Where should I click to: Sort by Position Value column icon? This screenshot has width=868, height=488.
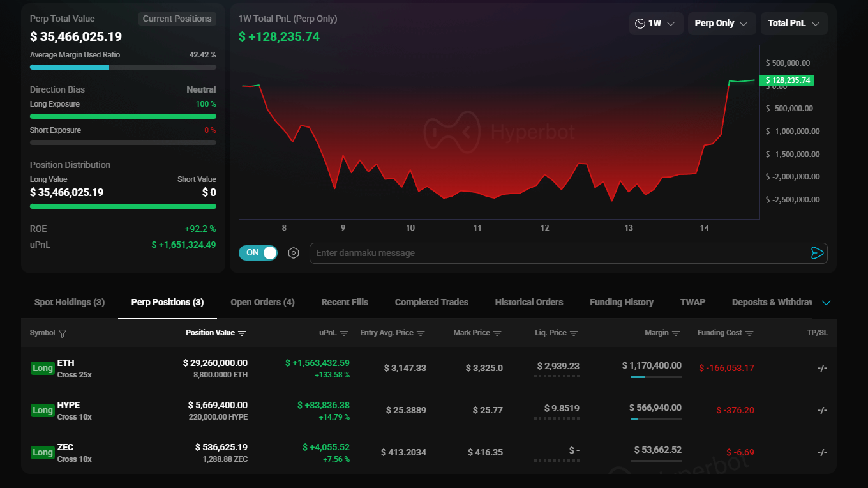[242, 333]
